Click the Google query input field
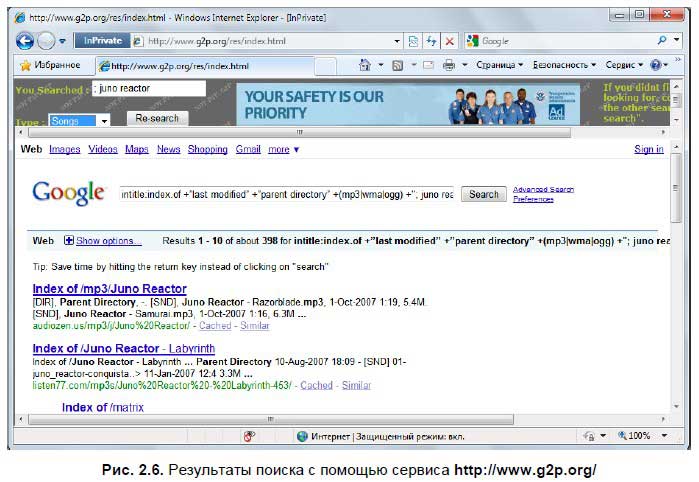 (x=287, y=194)
